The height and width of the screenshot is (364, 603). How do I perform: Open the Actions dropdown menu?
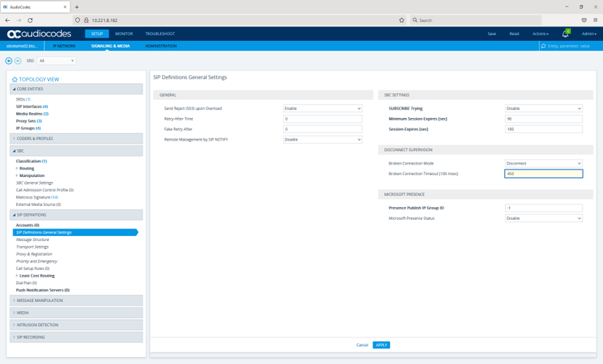point(540,34)
